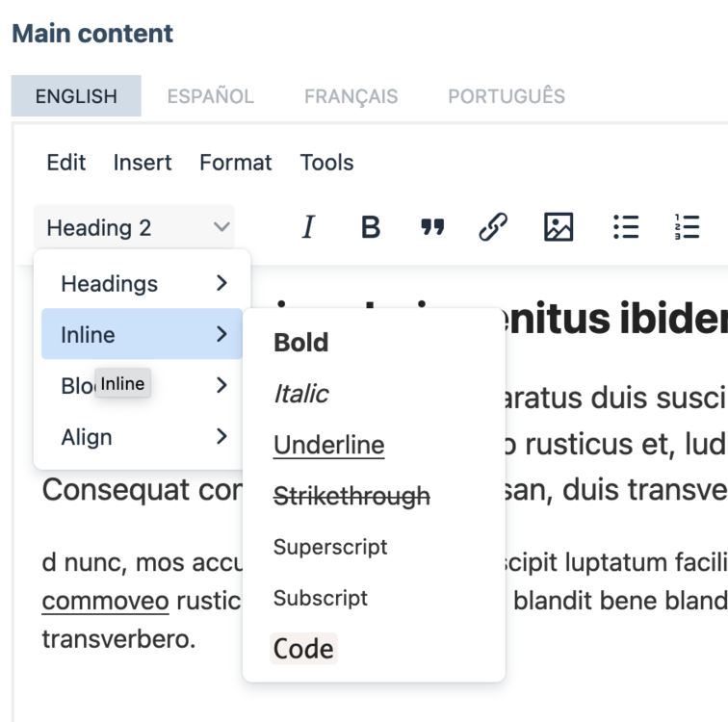This screenshot has width=728, height=722.
Task: Toggle Bold using the toolbar B icon
Action: coord(371,227)
